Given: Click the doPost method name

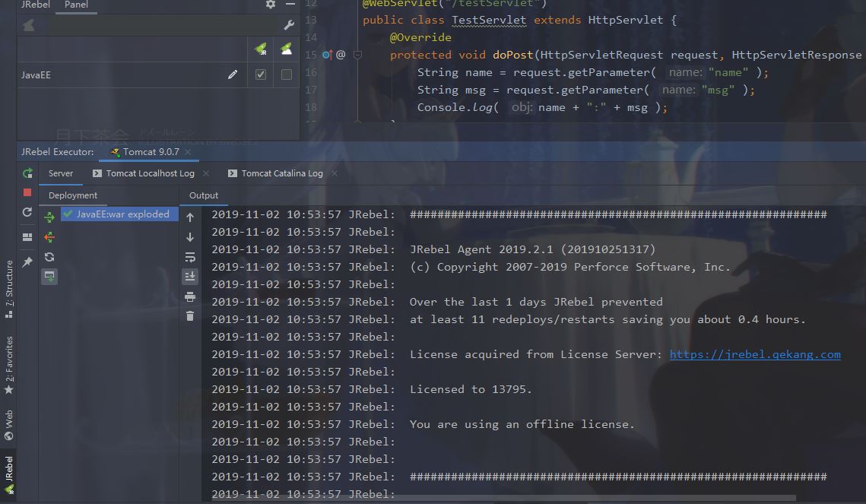Looking at the screenshot, I should (513, 55).
